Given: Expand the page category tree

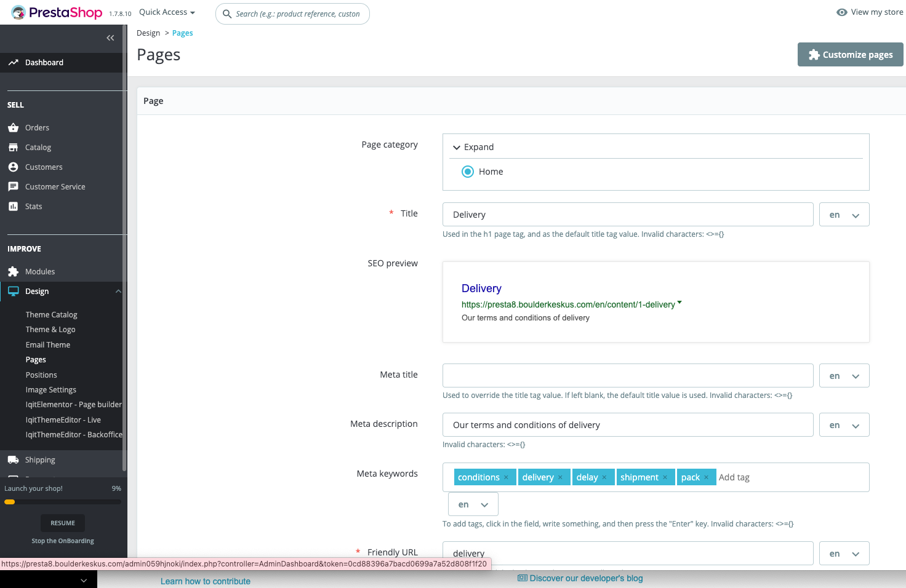Looking at the screenshot, I should [473, 147].
